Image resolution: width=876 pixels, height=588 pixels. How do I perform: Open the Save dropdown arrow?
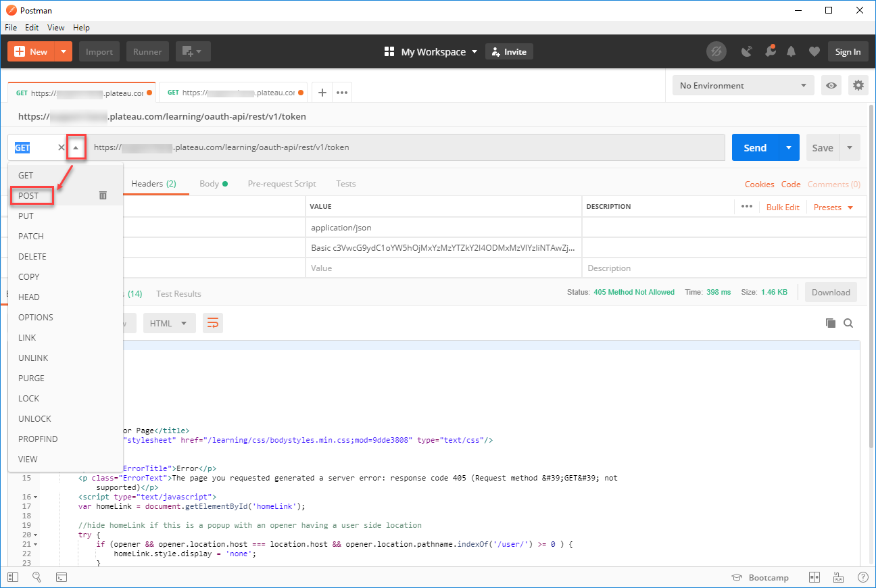coord(850,148)
